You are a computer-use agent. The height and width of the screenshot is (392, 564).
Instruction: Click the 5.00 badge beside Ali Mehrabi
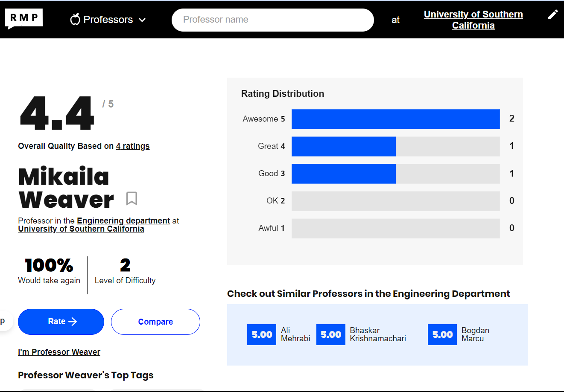262,334
